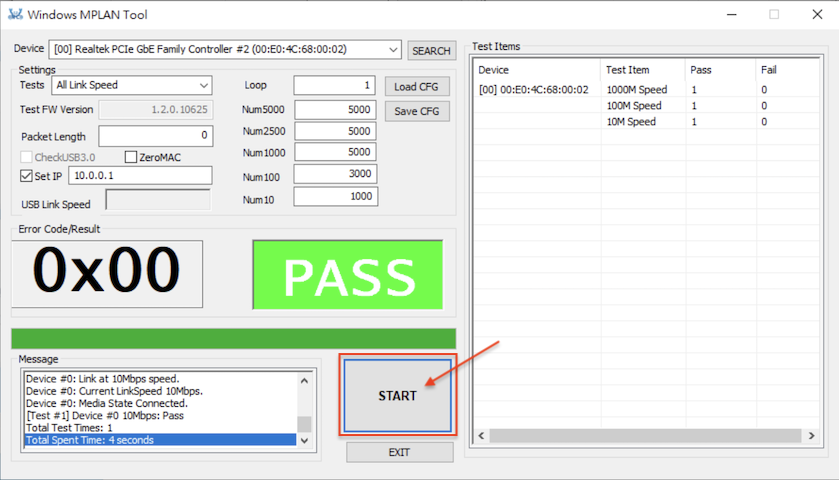
Task: Click the Packet Length input field
Action: tap(156, 136)
